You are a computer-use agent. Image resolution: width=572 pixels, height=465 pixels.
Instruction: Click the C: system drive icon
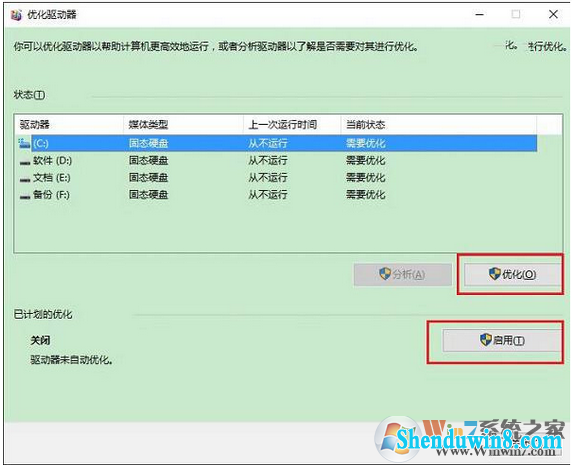click(x=24, y=143)
